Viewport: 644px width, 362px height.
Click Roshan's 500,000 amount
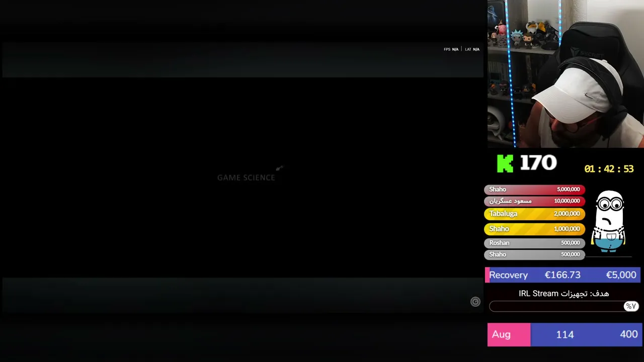coord(571,243)
